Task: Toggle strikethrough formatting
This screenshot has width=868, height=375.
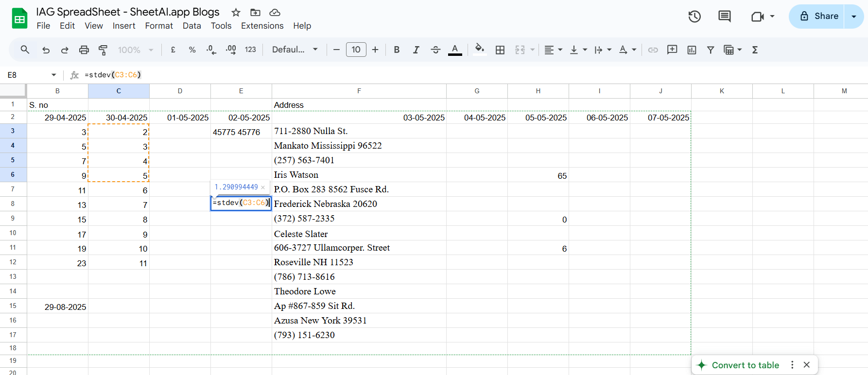Action: [x=435, y=50]
